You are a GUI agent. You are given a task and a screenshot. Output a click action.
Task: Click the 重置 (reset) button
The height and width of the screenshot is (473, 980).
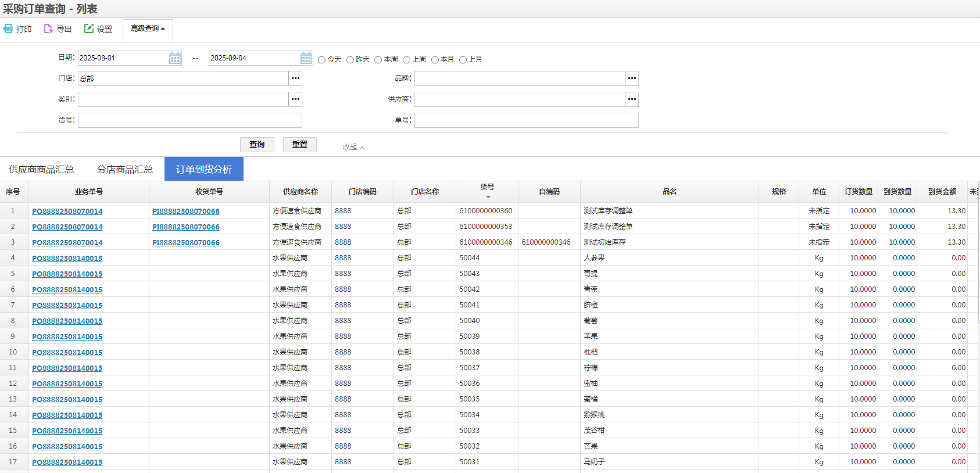tap(299, 144)
